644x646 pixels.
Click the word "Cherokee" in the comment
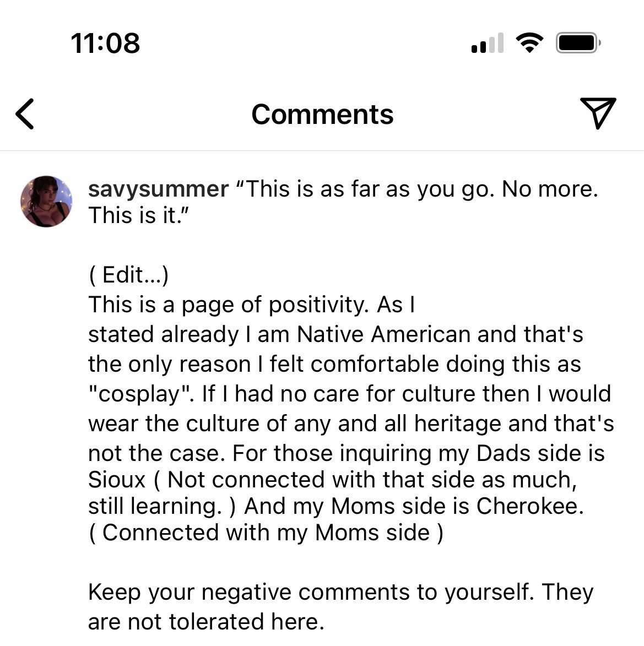coord(529,506)
